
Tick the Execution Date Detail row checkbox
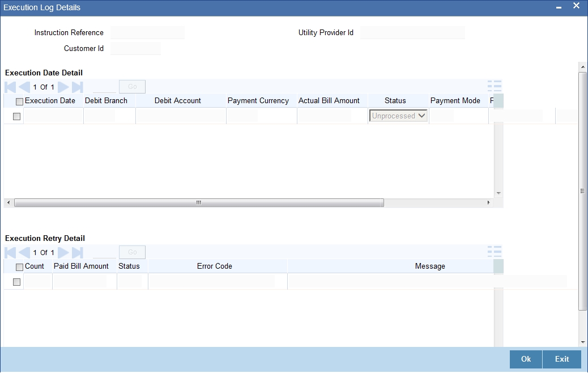tap(16, 116)
